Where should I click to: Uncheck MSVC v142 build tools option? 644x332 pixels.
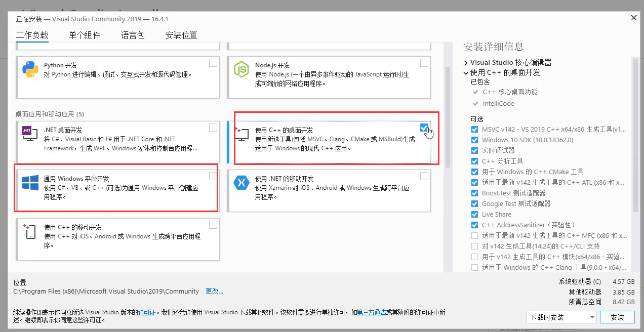point(474,129)
